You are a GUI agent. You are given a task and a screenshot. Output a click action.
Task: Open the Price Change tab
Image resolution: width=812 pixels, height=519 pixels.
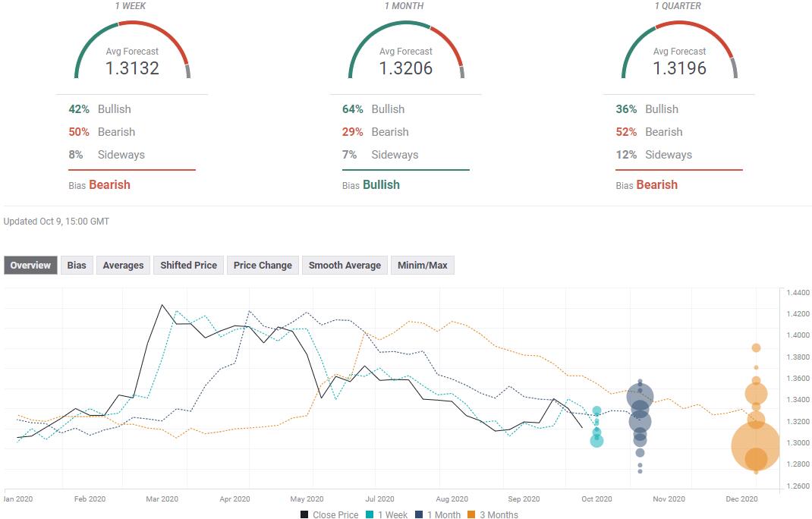[x=263, y=266]
